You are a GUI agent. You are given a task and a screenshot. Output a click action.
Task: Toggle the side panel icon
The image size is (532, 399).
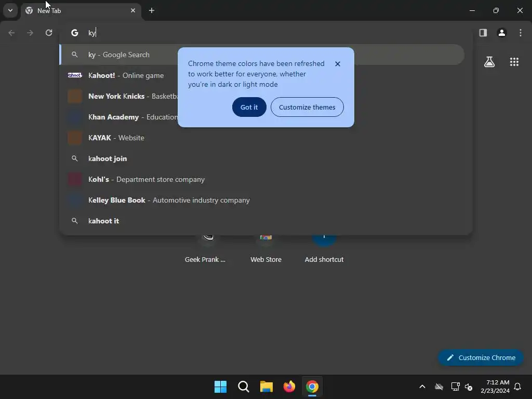coord(483,33)
